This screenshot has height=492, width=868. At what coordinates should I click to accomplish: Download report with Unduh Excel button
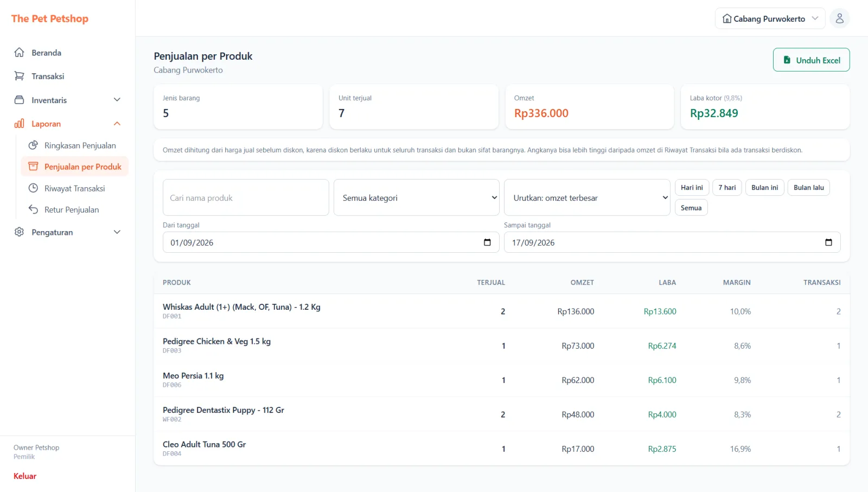[x=811, y=60]
